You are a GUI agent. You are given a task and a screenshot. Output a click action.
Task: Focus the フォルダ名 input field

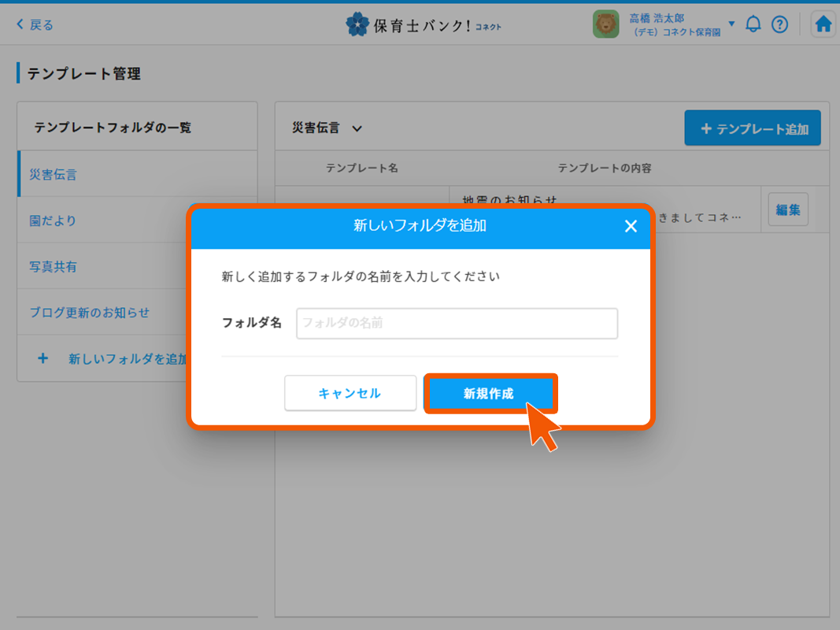tap(457, 324)
